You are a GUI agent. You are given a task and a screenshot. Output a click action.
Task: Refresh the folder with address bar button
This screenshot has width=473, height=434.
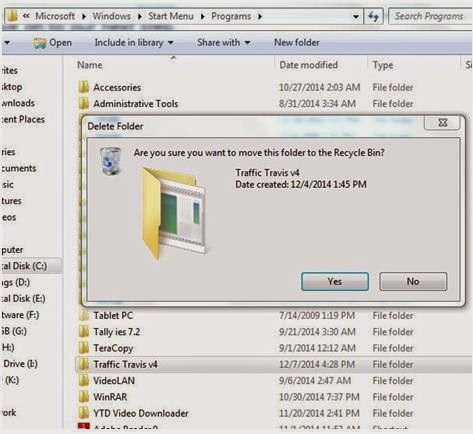pyautogui.click(x=373, y=16)
